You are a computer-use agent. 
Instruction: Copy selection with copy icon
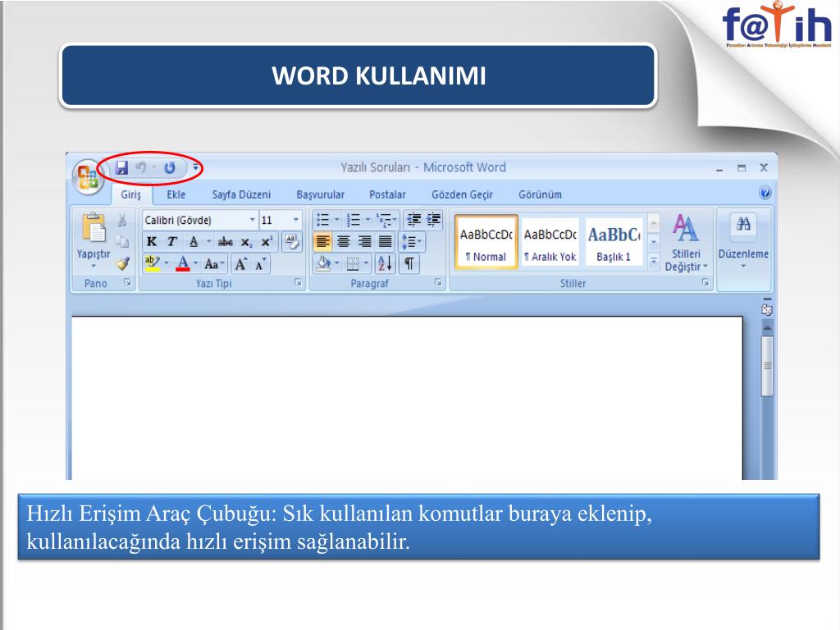pos(122,242)
